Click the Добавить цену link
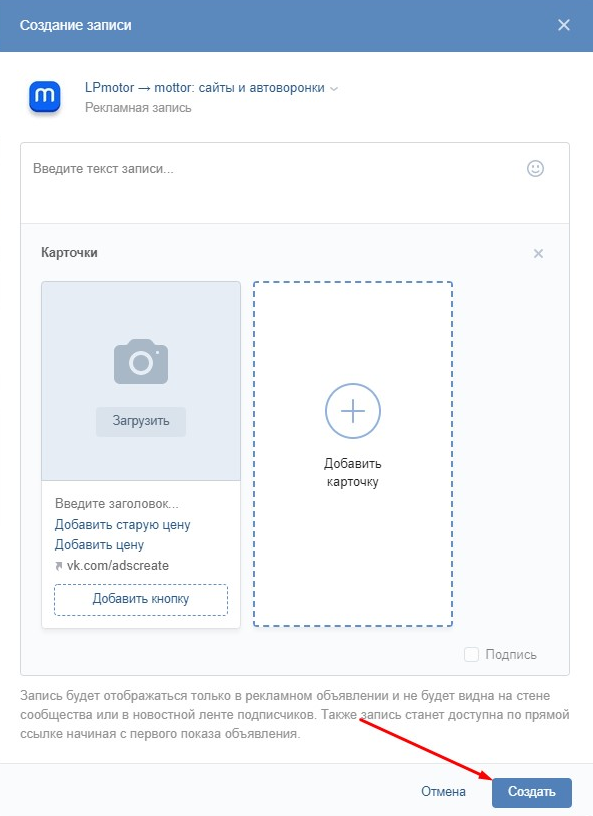This screenshot has width=593, height=816. click(99, 545)
